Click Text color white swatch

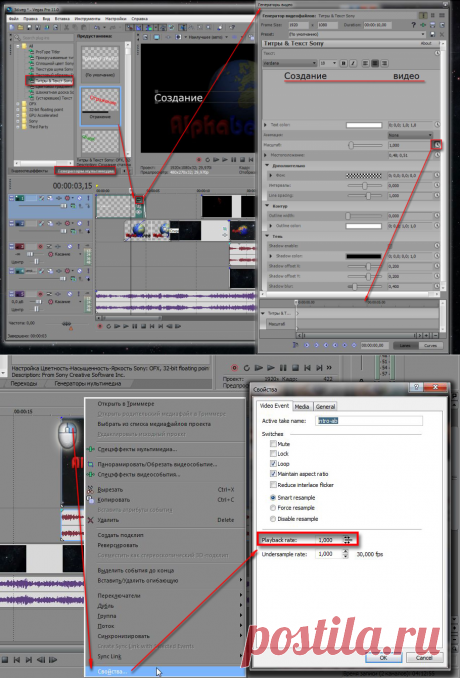pos(364,125)
